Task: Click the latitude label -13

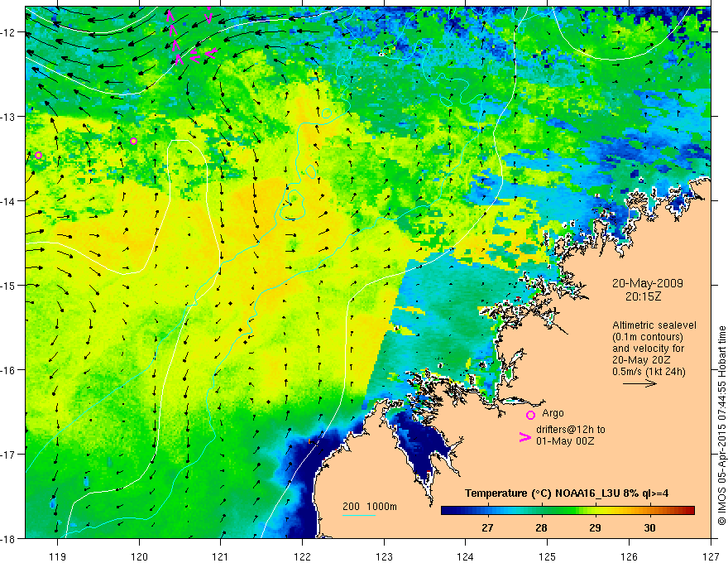Action: (9, 117)
